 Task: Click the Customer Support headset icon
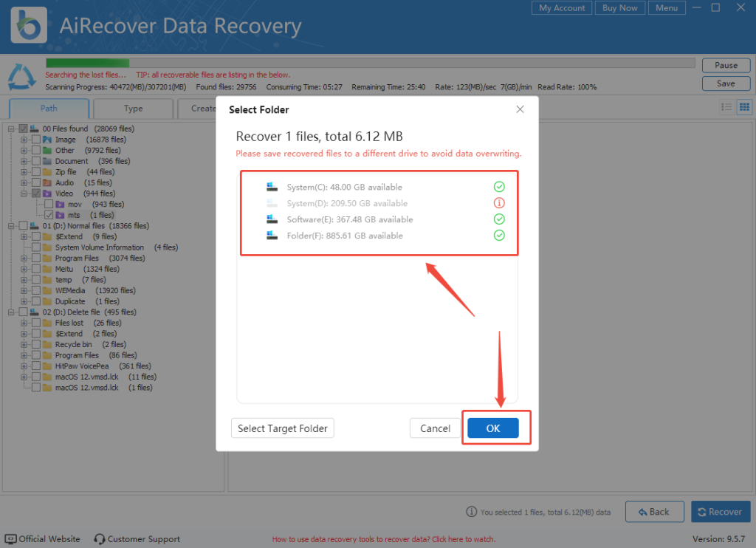99,539
